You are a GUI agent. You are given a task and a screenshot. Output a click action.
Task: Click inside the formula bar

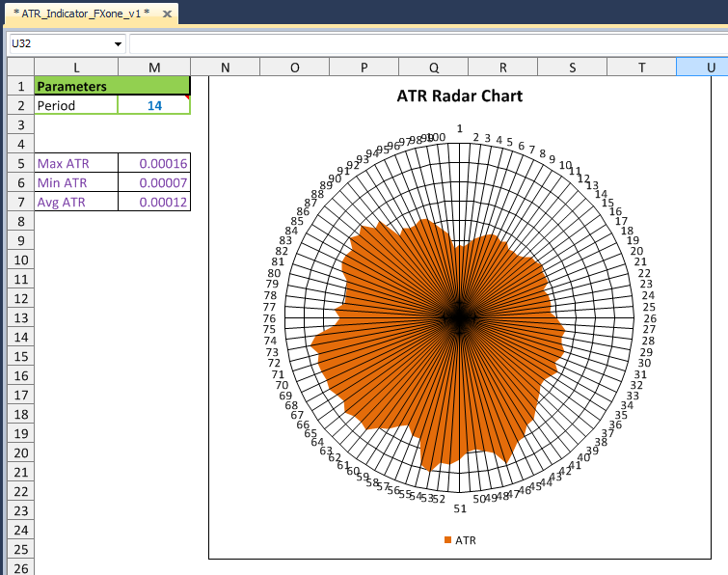coord(424,44)
